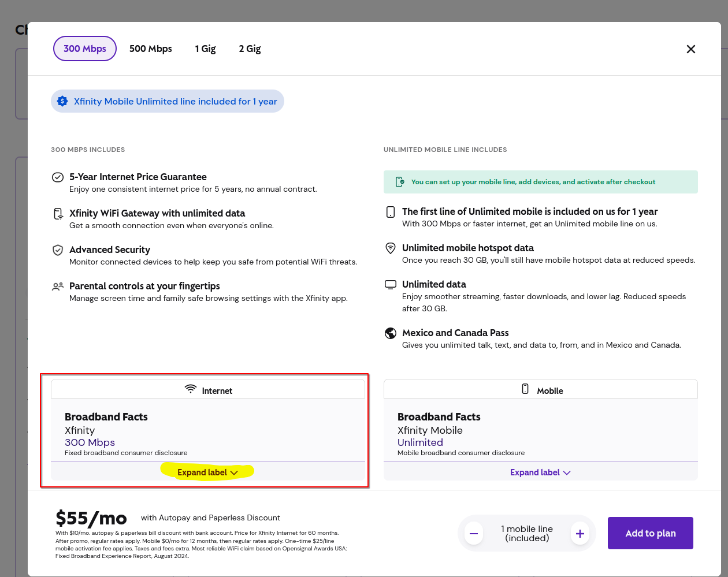The image size is (728, 577).
Task: Click the WiFi icon on Internet label header
Action: [x=191, y=389]
